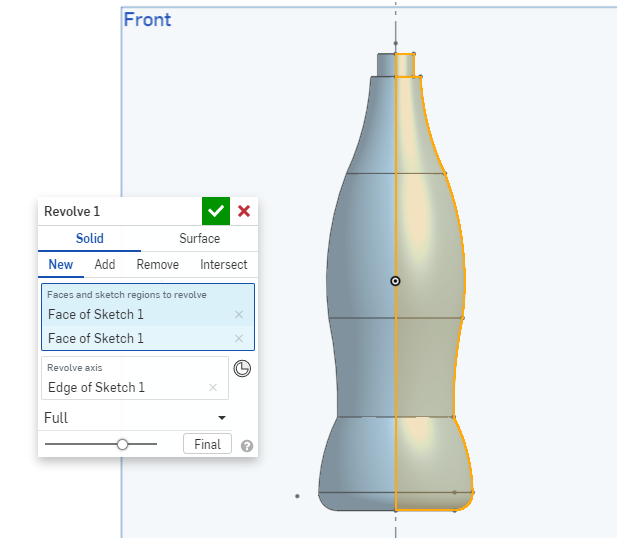The width and height of the screenshot is (617, 538).
Task: Select the Intersect operation option
Action: coord(224,264)
